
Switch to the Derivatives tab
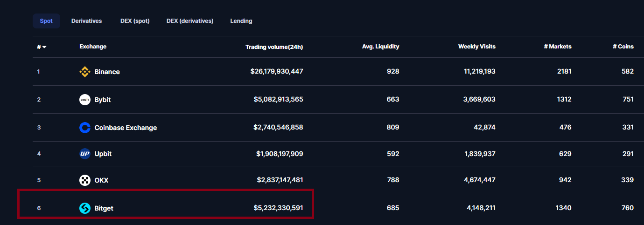[x=86, y=21]
